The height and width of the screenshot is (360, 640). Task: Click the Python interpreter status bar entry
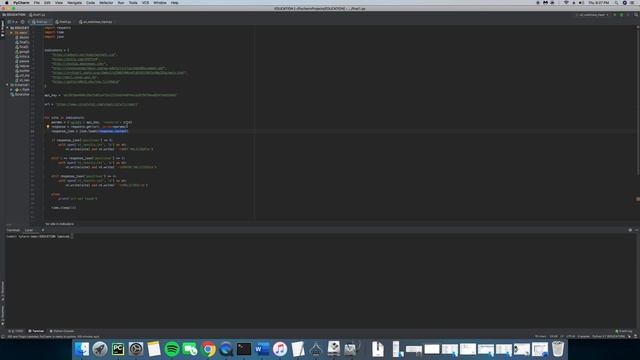[608, 336]
